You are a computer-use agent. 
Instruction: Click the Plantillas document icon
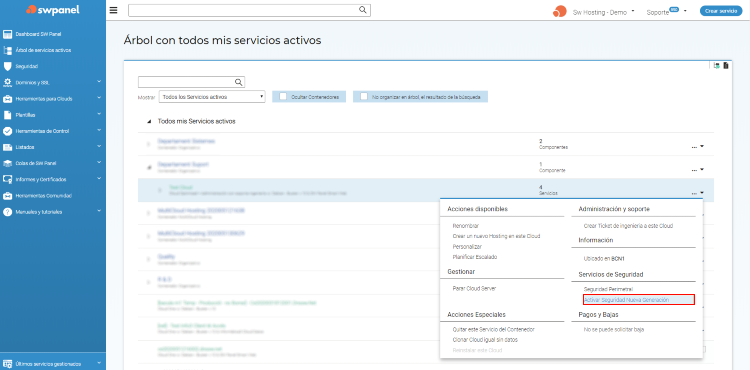7,115
